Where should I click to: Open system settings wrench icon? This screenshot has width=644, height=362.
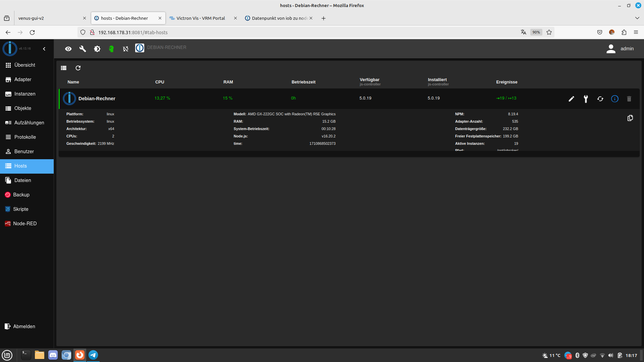coord(83,49)
